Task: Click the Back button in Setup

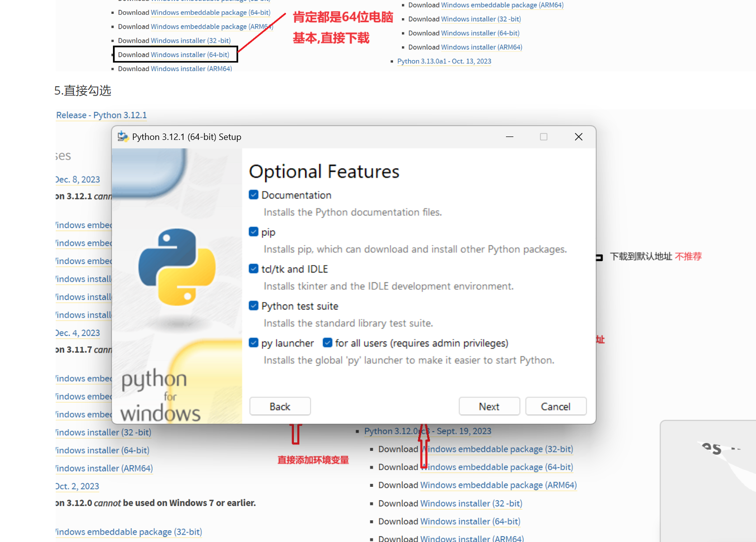Action: pyautogui.click(x=280, y=406)
